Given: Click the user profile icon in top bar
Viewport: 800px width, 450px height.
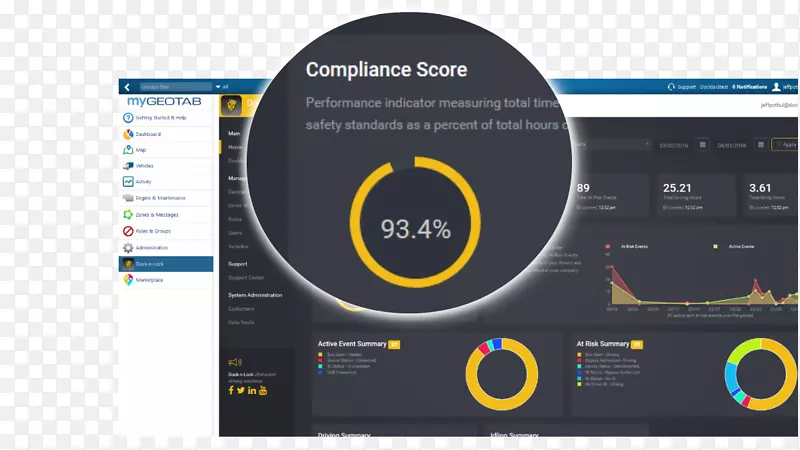Looking at the screenshot, I should [x=776, y=87].
